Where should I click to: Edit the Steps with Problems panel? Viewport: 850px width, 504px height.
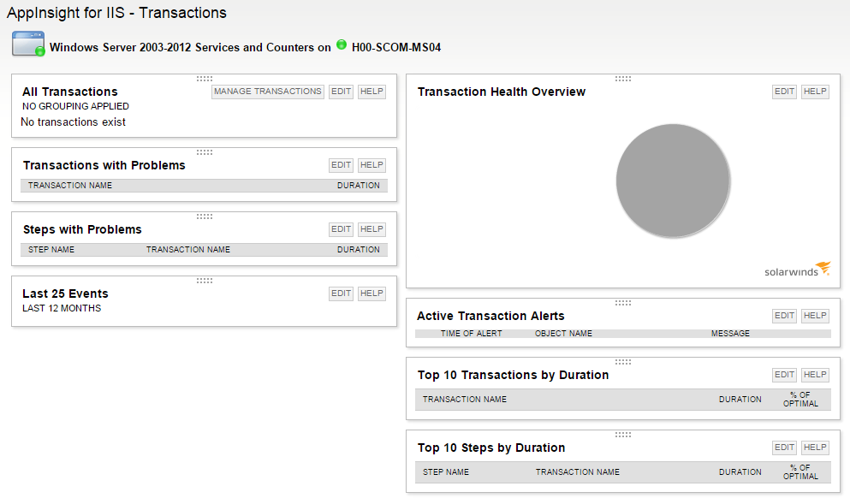[x=341, y=229]
